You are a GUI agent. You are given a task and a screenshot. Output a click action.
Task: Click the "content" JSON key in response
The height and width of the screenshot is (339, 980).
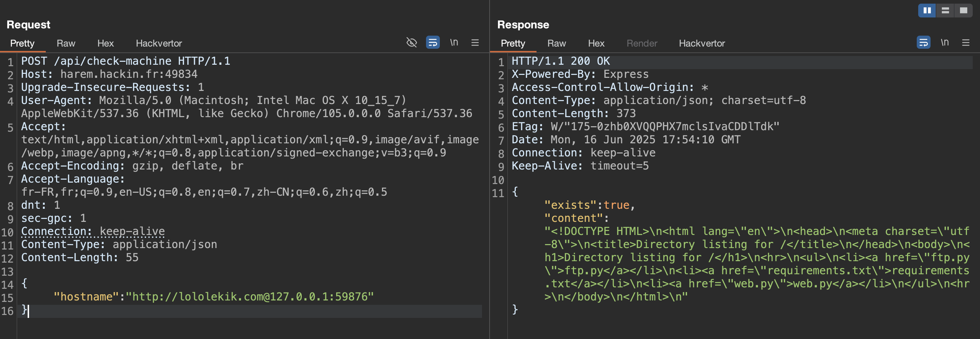click(x=573, y=218)
